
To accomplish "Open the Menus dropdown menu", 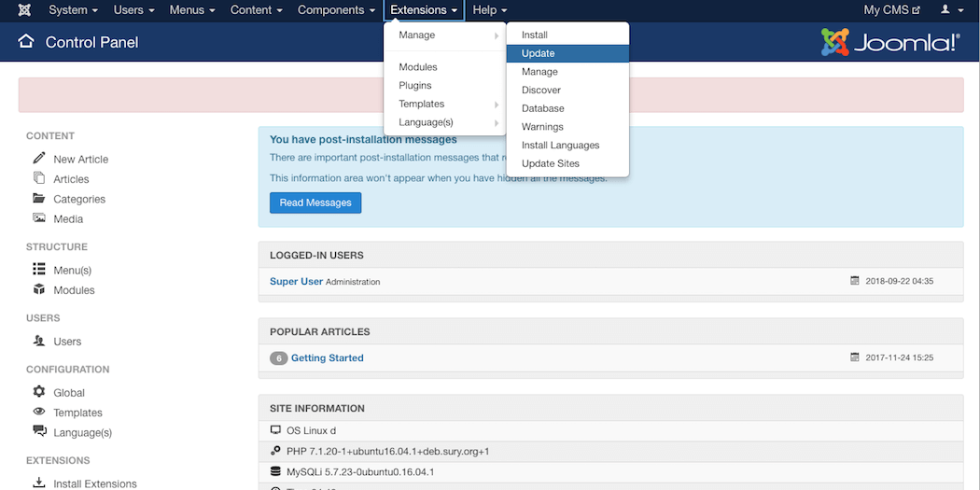I will [192, 10].
